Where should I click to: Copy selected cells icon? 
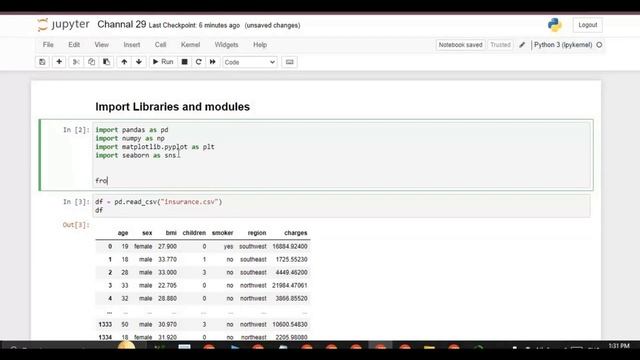pyautogui.click(x=91, y=62)
